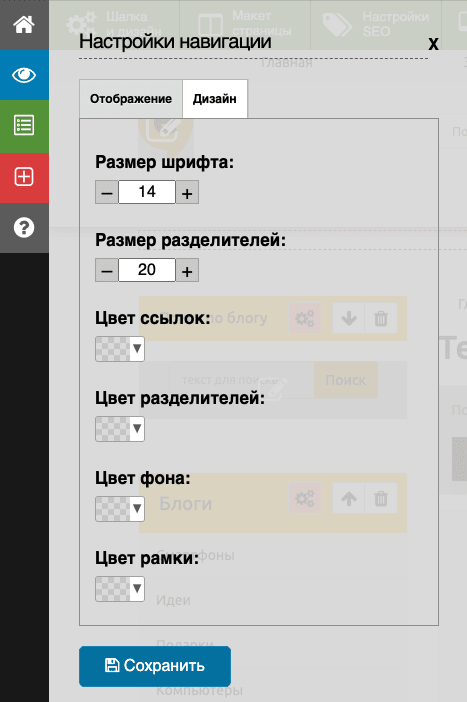
Task: Open the green list icon panel
Action: pyautogui.click(x=24, y=125)
